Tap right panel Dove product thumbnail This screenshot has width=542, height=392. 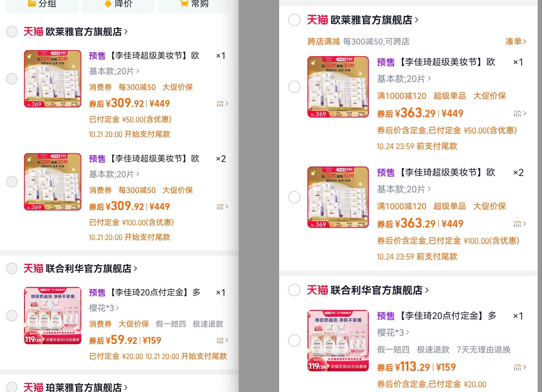(x=338, y=340)
